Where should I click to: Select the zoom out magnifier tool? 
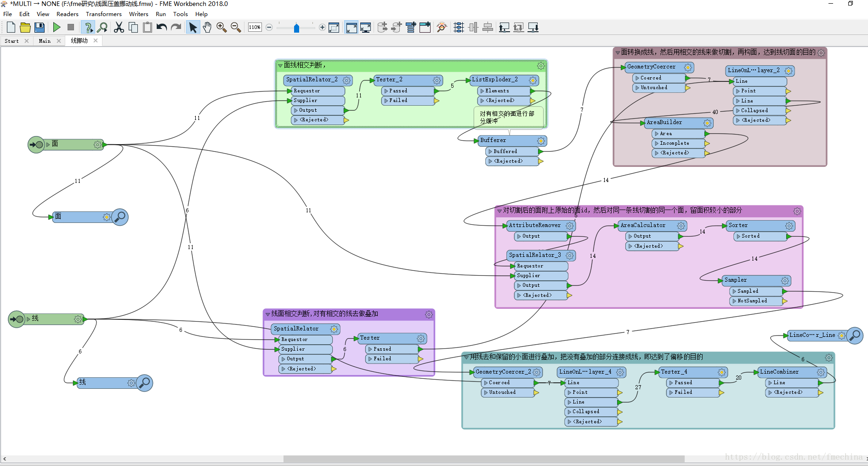point(236,28)
